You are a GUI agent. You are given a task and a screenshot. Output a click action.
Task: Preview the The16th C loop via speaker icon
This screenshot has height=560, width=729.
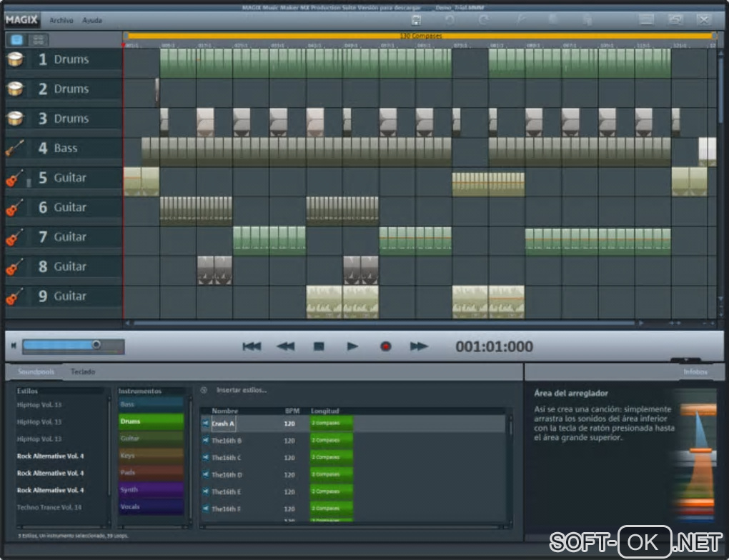[206, 457]
